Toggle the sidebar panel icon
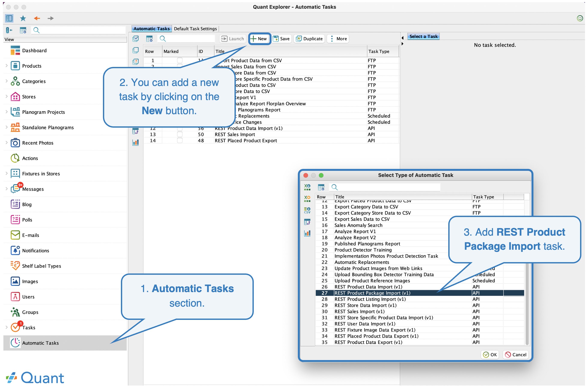 tap(9, 18)
